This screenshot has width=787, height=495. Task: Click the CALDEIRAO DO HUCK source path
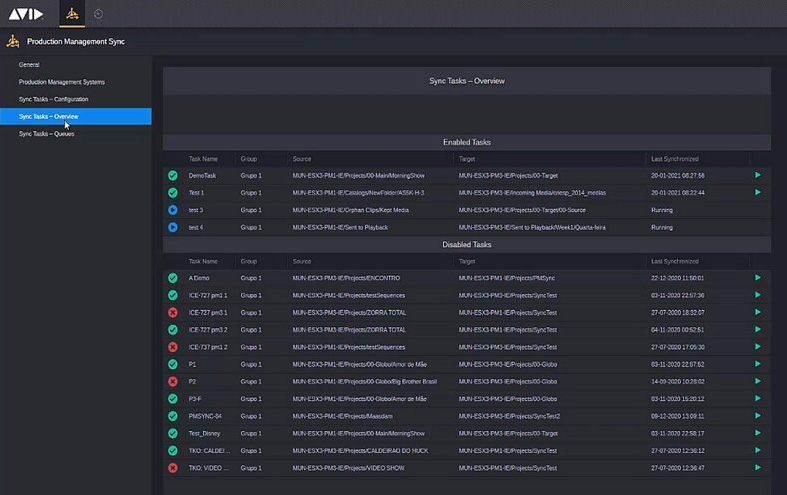[x=360, y=451]
